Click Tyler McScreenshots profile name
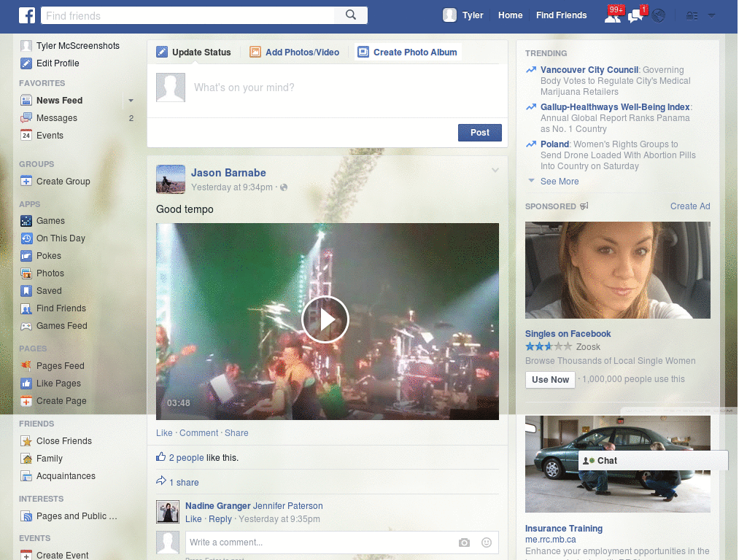This screenshot has width=747, height=560. click(77, 46)
